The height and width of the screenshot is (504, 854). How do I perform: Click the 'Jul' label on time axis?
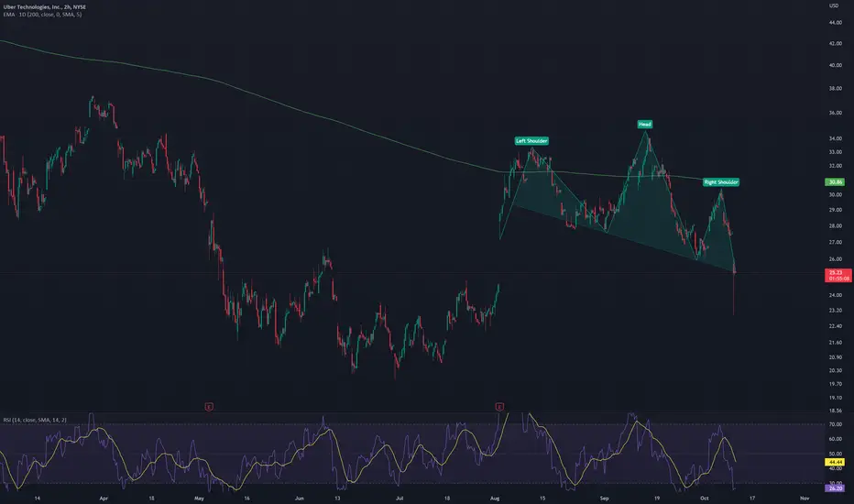click(x=400, y=498)
